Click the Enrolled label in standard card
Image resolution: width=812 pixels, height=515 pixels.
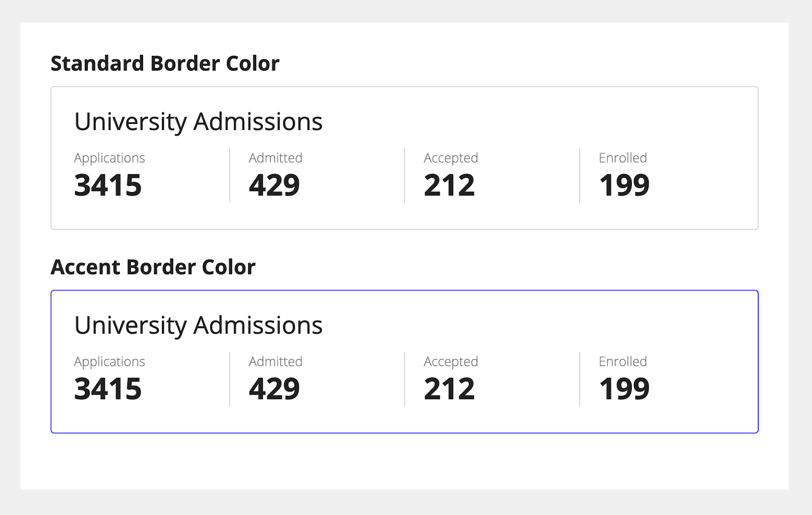(623, 158)
